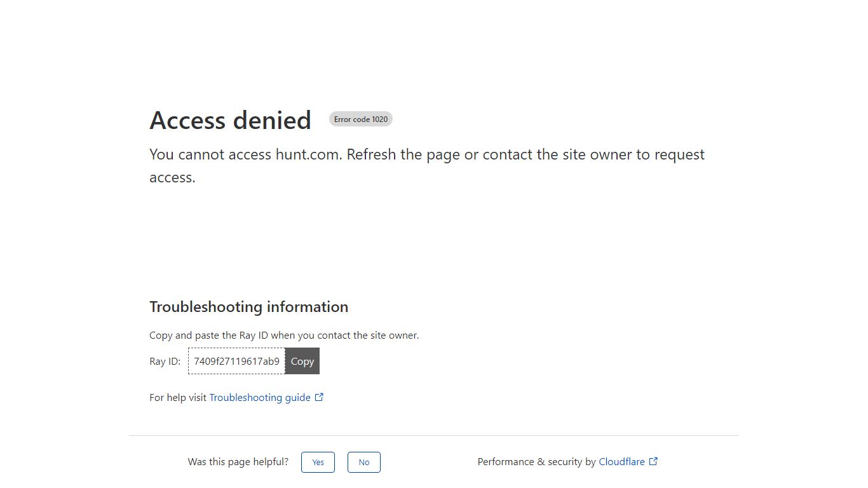Click the Troubleshooting information heading
868x488 pixels.
pyautogui.click(x=248, y=307)
